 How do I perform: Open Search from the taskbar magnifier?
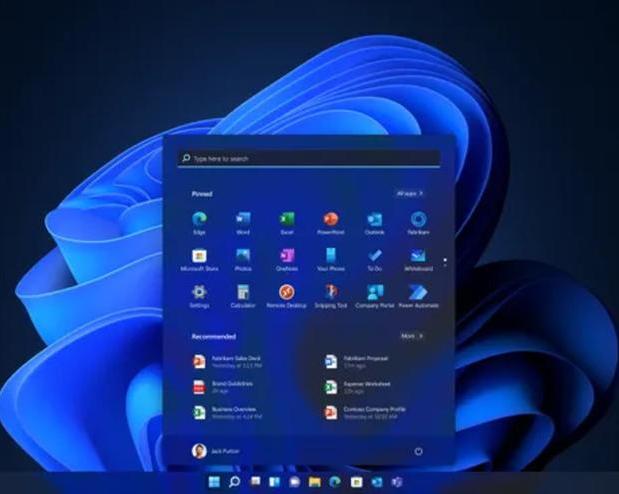pos(234,482)
